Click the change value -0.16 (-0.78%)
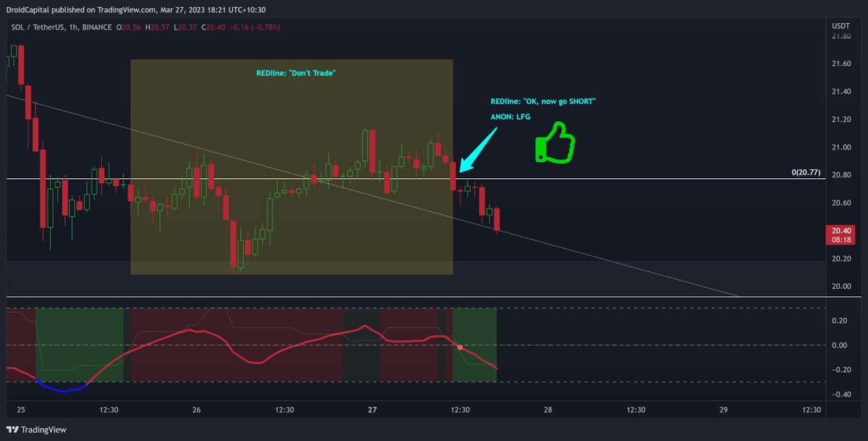Image resolution: width=868 pixels, height=441 pixels. tap(254, 28)
